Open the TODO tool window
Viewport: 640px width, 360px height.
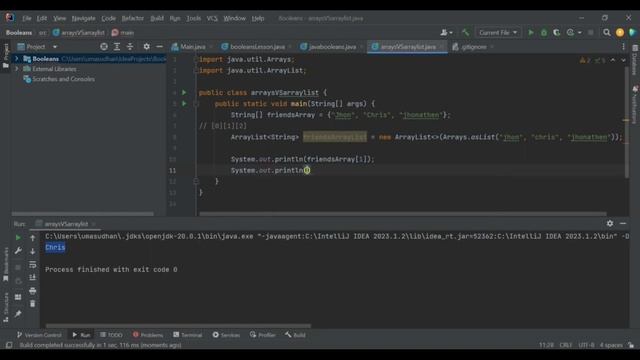tap(111, 335)
